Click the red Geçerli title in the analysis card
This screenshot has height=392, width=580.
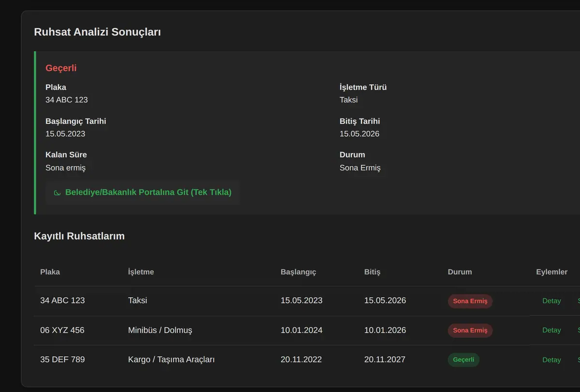click(61, 68)
